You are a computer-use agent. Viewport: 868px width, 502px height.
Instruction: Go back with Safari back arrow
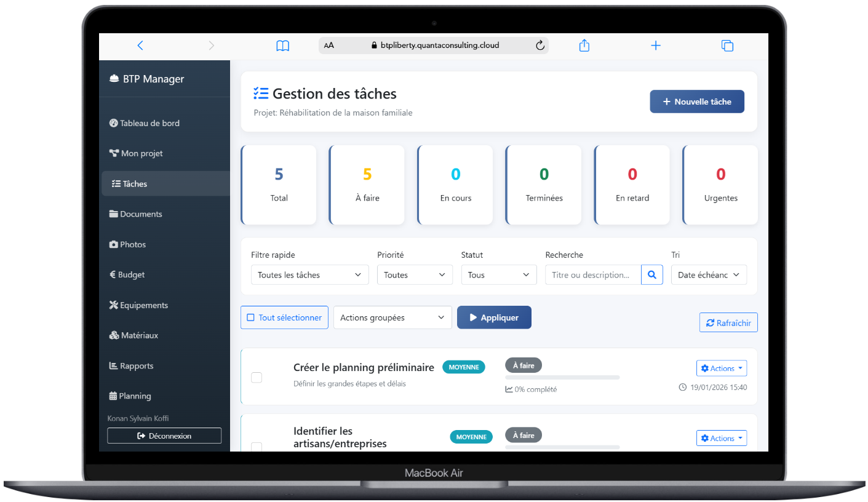pyautogui.click(x=140, y=46)
